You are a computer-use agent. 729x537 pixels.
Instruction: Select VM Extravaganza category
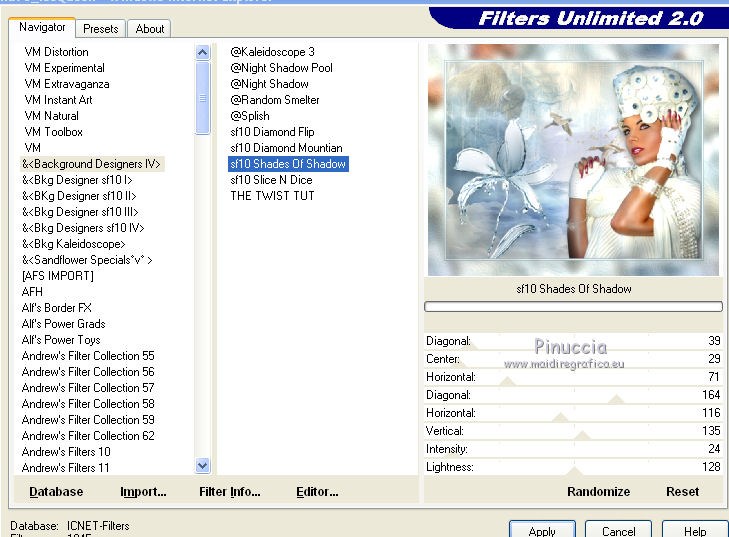tap(67, 84)
